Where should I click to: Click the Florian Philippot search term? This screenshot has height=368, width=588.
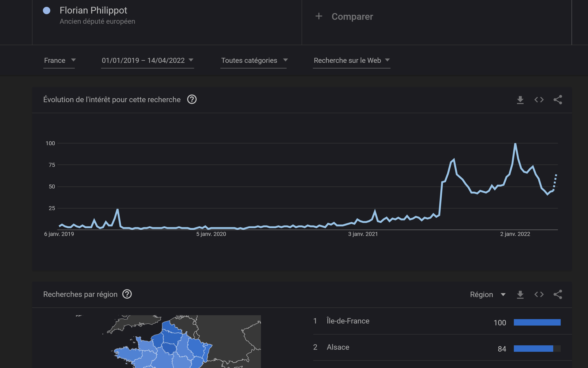click(x=93, y=10)
